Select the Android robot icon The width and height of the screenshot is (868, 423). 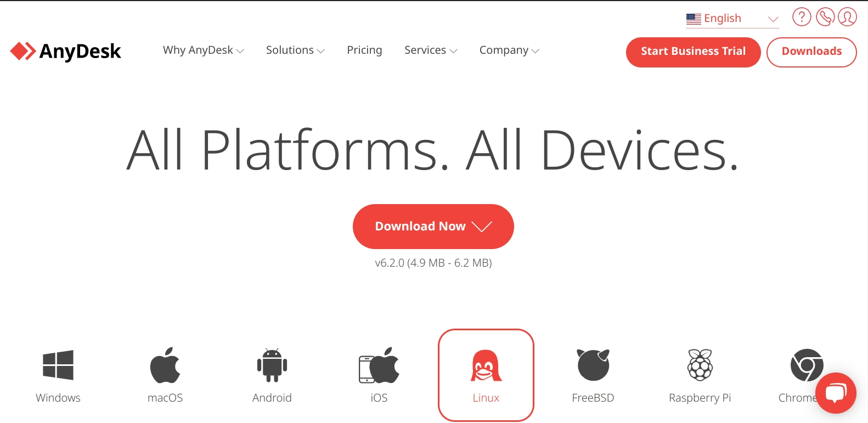pyautogui.click(x=272, y=365)
